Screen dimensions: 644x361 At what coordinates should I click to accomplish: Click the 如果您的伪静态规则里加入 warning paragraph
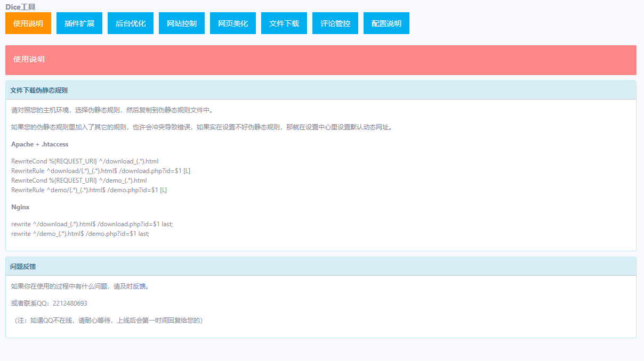[x=203, y=127]
